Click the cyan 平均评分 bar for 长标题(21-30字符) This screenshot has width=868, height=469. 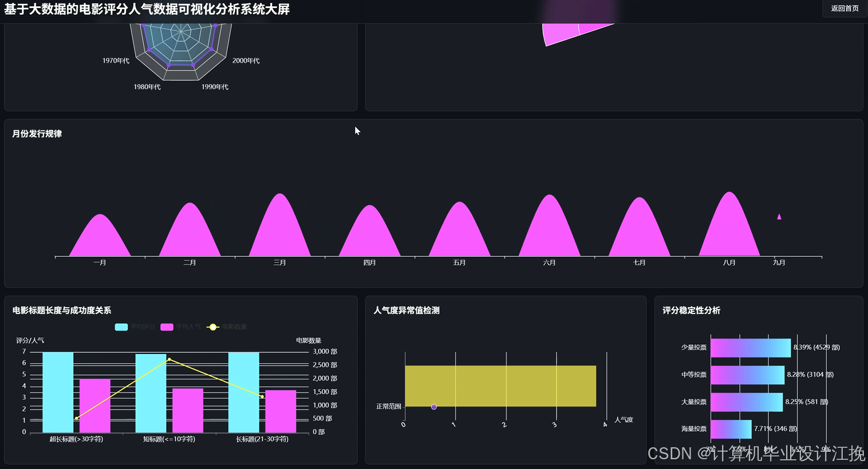tap(244, 392)
